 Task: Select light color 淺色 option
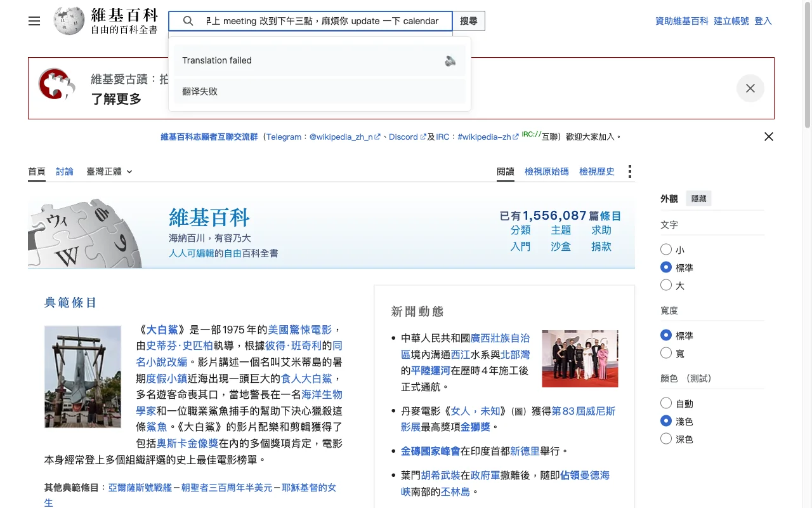pyautogui.click(x=666, y=420)
